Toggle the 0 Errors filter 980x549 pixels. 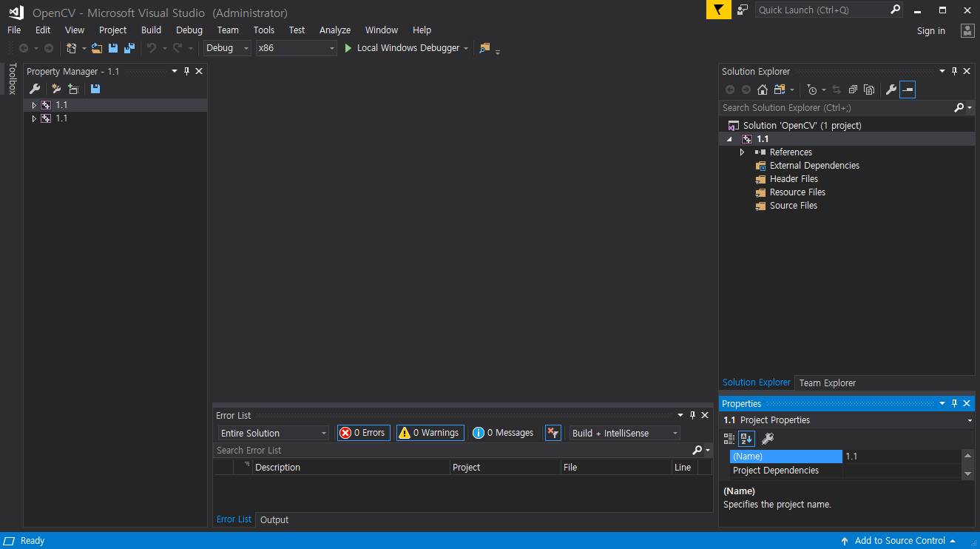[363, 433]
